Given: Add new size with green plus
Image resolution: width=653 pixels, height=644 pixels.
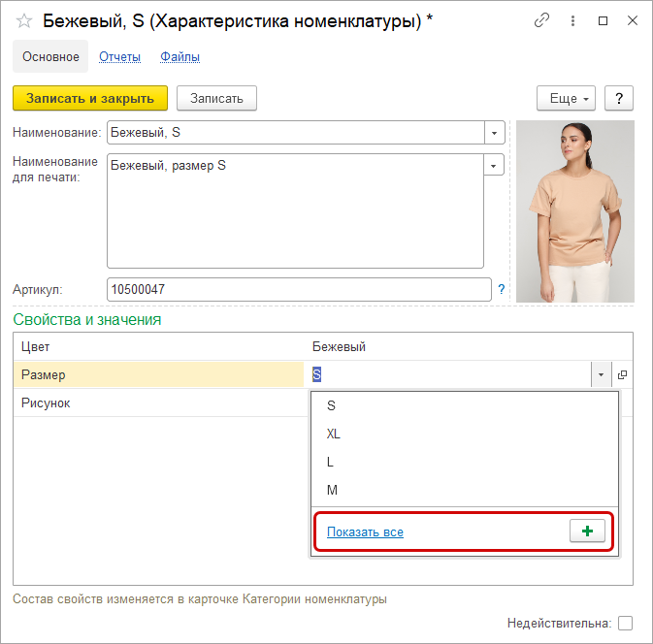Looking at the screenshot, I should pos(586,531).
